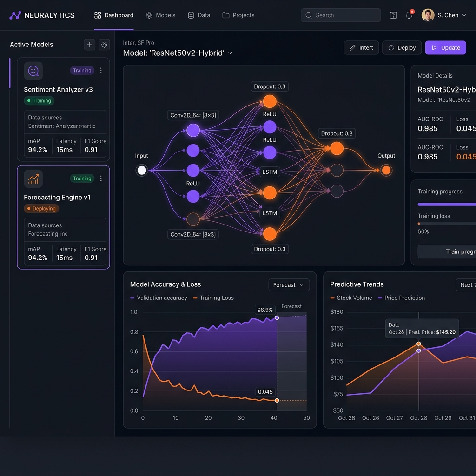Click the 96.9% accuracy data point marker
Screen dimensions: 476x476
pos(277,318)
